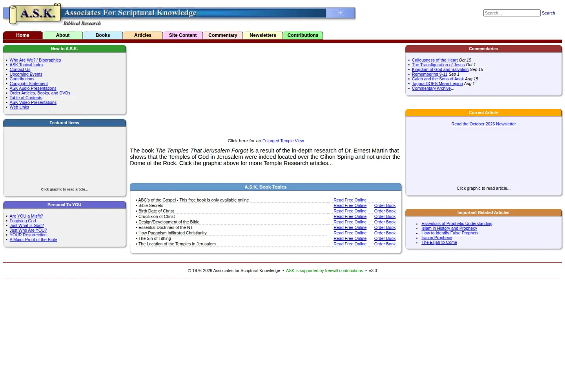The image size is (565, 392).
Task: Order Book for Birth Date of Christ
Action: coord(385,211)
